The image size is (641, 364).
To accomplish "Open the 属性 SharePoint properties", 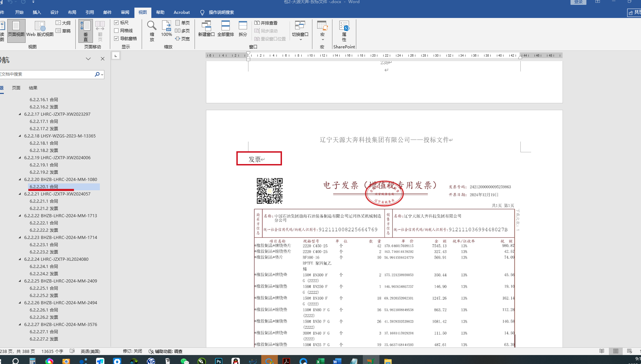I will [x=344, y=31].
